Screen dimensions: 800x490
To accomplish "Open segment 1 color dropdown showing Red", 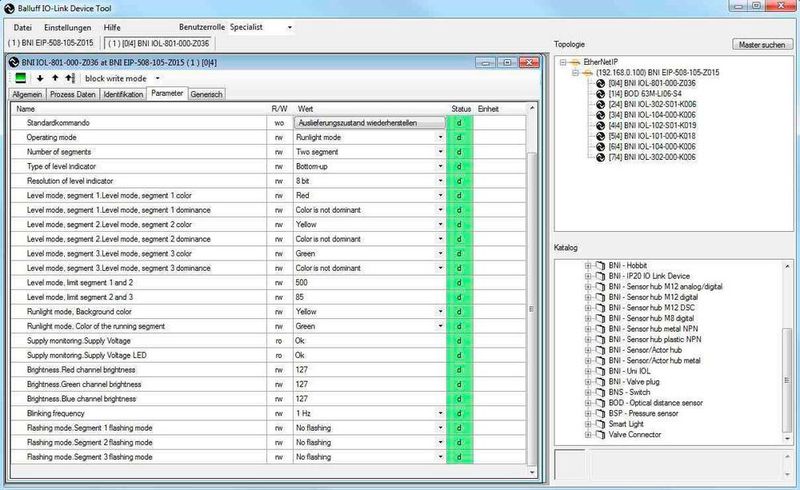I will click(x=441, y=195).
